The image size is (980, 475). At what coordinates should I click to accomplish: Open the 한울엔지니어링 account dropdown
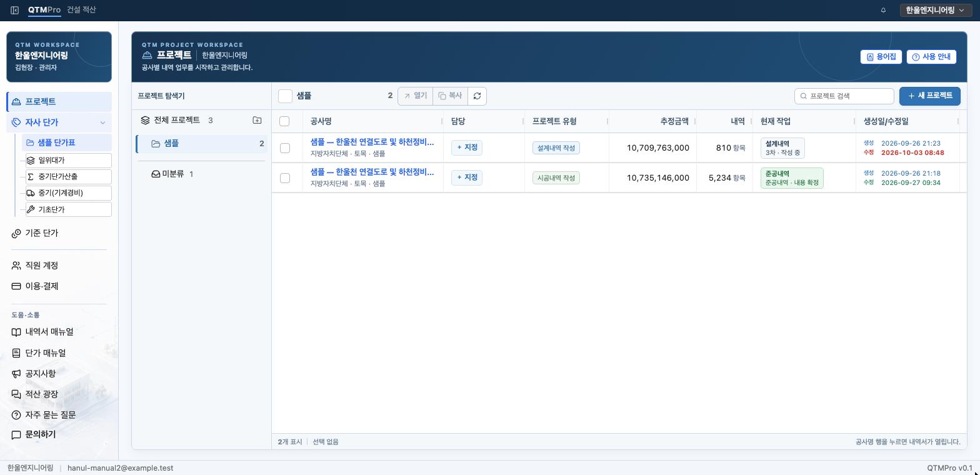pyautogui.click(x=935, y=10)
